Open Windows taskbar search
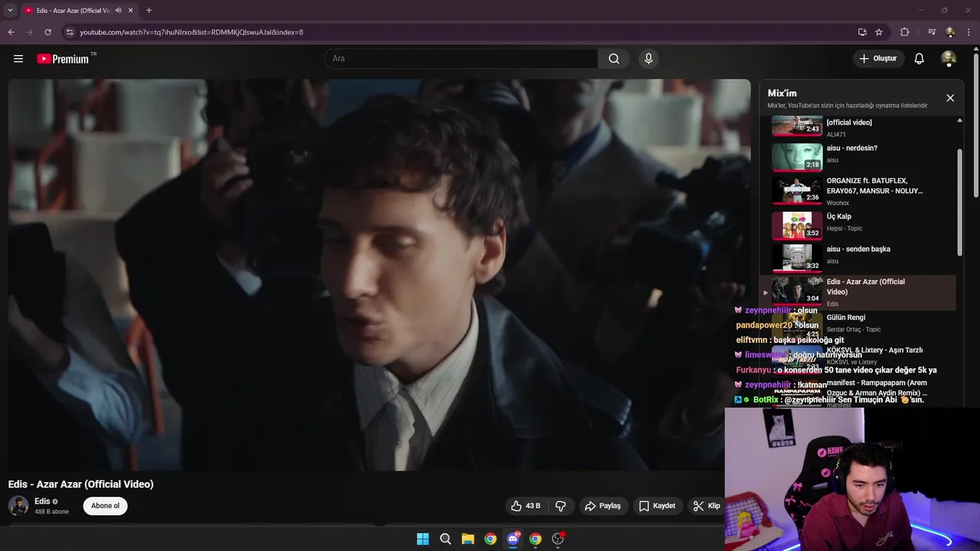This screenshot has height=551, width=980. [x=446, y=539]
